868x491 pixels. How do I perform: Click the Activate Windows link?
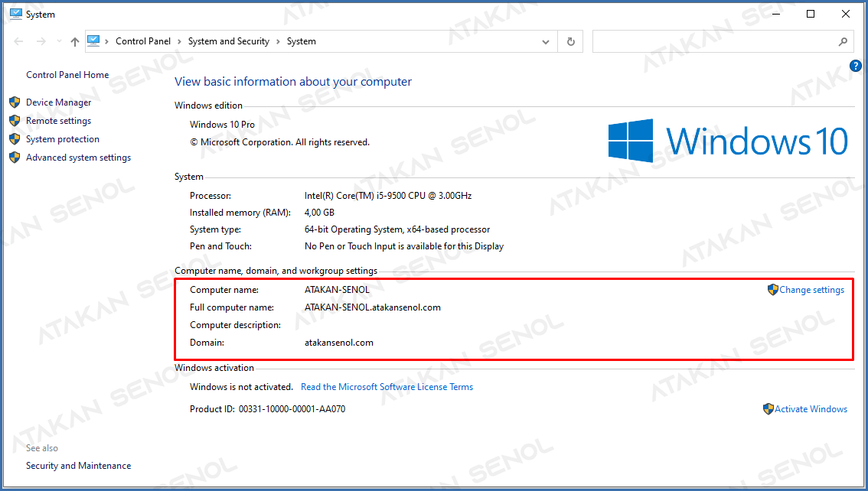[x=811, y=409]
